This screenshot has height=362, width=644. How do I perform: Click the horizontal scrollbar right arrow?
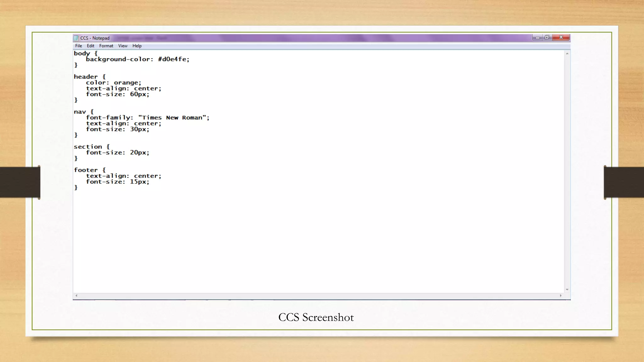561,295
